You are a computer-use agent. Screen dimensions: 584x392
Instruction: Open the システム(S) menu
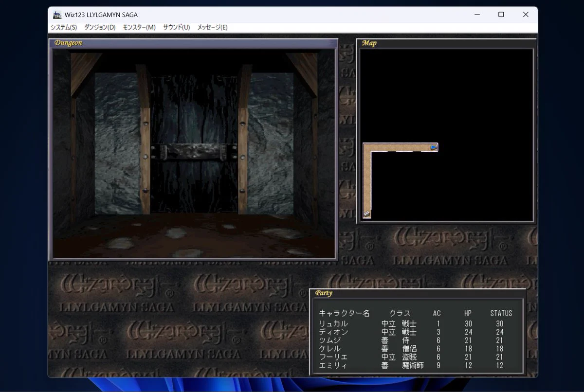[x=64, y=27]
